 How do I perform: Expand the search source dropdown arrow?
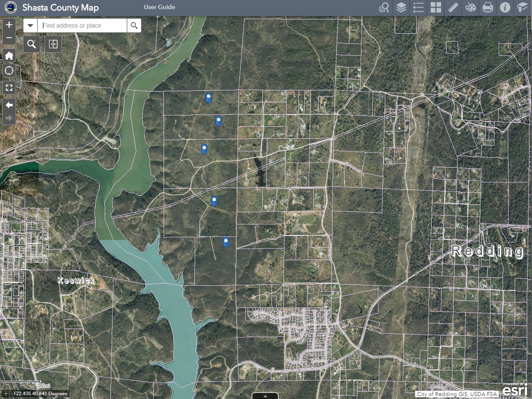click(30, 26)
